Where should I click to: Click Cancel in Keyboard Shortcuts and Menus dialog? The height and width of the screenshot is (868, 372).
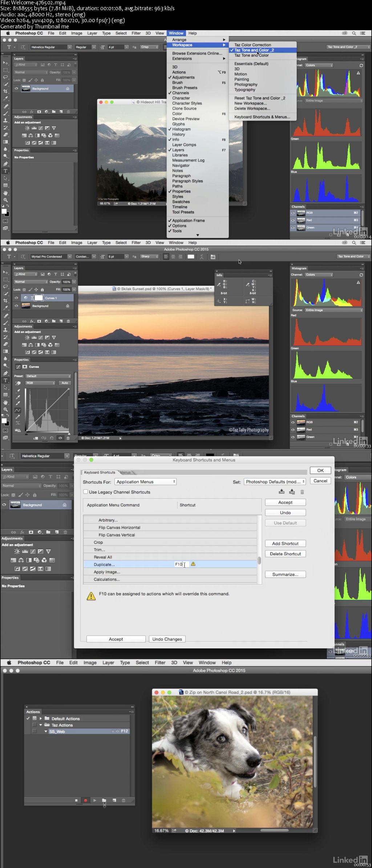pyautogui.click(x=320, y=481)
